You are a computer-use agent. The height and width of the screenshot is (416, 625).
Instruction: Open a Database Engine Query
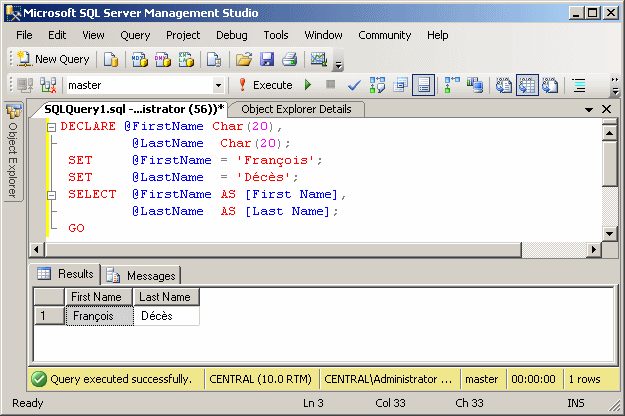click(x=111, y=59)
